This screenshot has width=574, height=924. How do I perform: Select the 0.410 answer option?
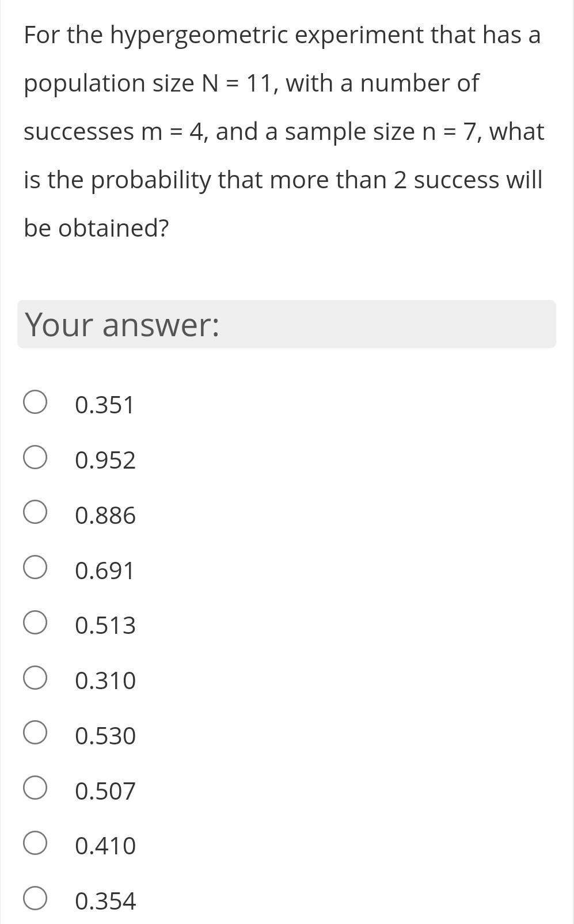tap(105, 845)
